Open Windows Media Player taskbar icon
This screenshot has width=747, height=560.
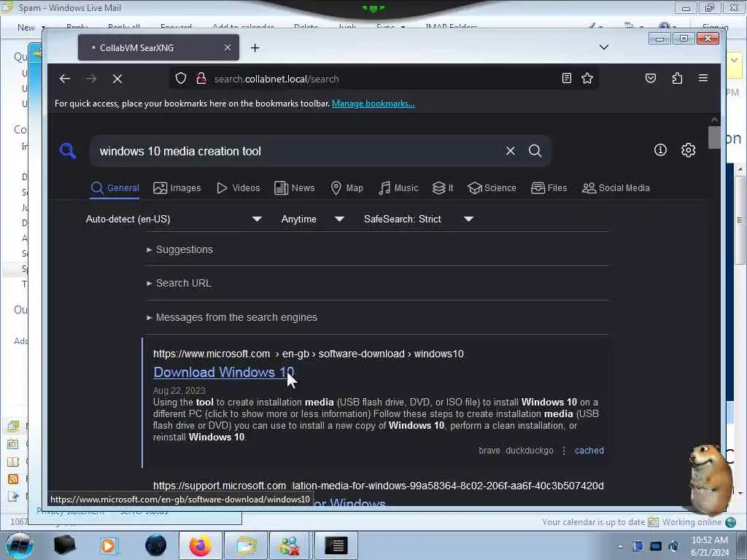[x=108, y=545]
